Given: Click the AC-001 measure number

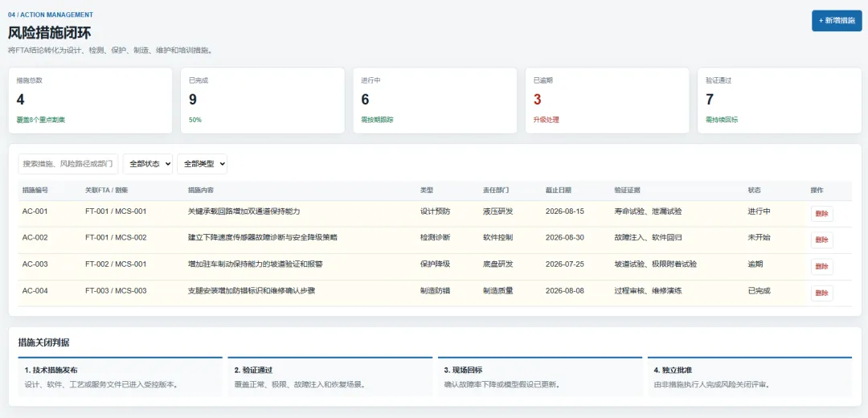Looking at the screenshot, I should [35, 211].
